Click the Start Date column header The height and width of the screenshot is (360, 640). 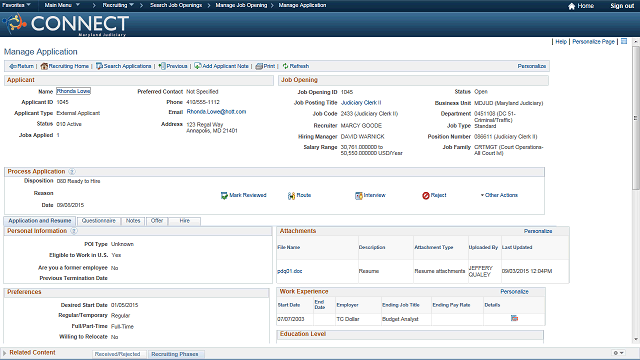289,305
